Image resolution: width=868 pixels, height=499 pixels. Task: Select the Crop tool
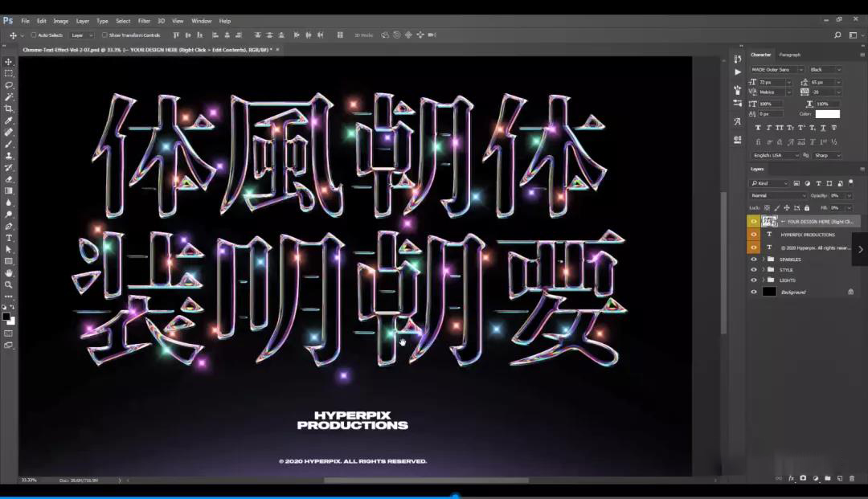[x=9, y=108]
